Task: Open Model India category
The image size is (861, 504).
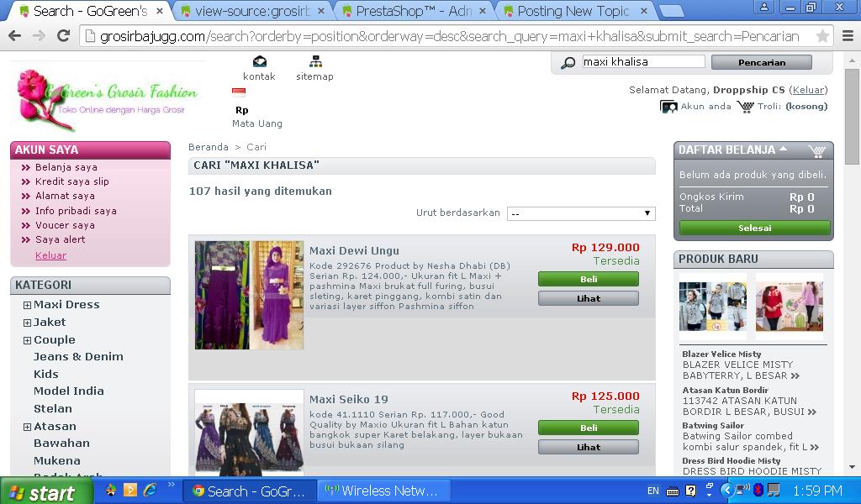Action: coord(69,391)
